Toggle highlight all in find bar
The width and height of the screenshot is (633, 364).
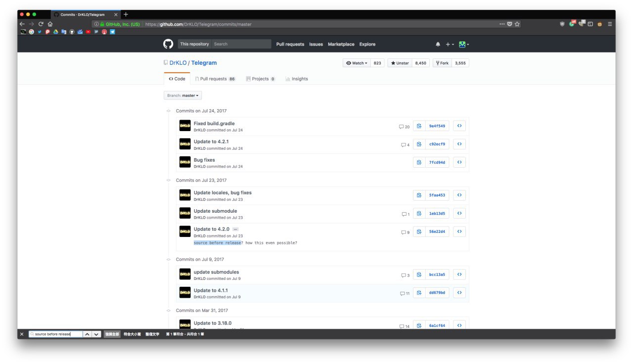(x=112, y=334)
